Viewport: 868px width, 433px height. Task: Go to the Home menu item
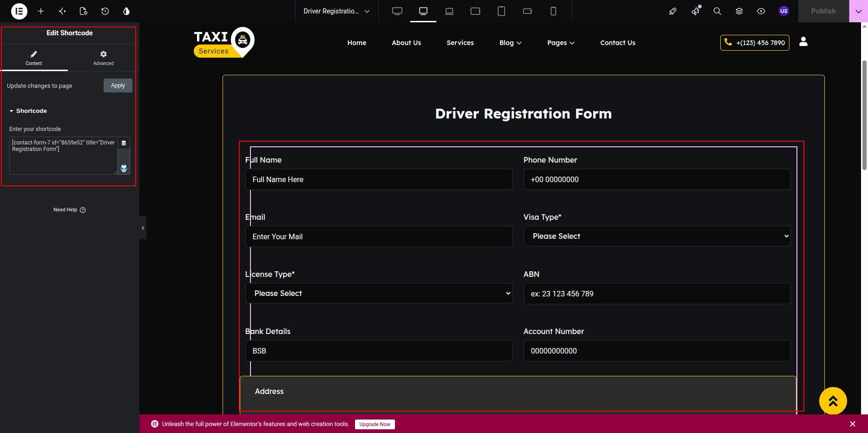tap(357, 43)
